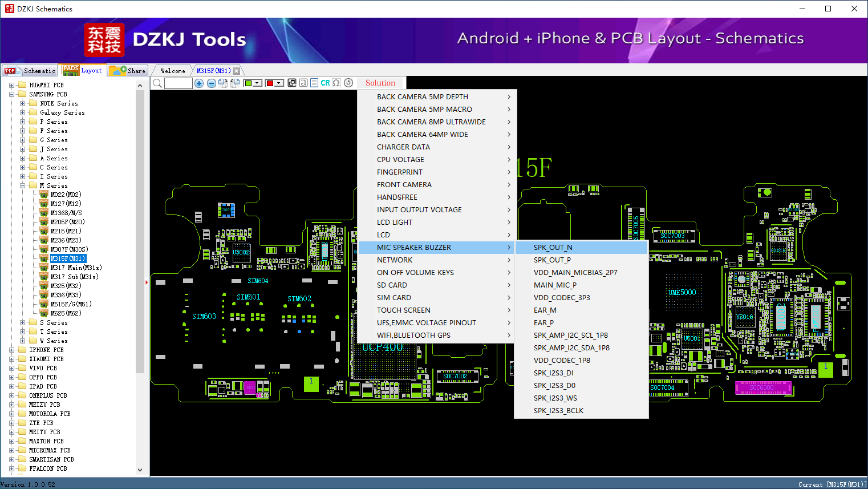This screenshot has width=868, height=489.
Task: Collapse the SAMSUNG PCB tree node
Action: [x=12, y=94]
